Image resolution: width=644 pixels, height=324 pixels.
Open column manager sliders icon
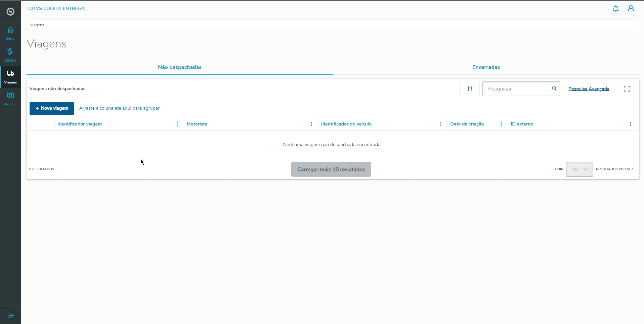470,89
